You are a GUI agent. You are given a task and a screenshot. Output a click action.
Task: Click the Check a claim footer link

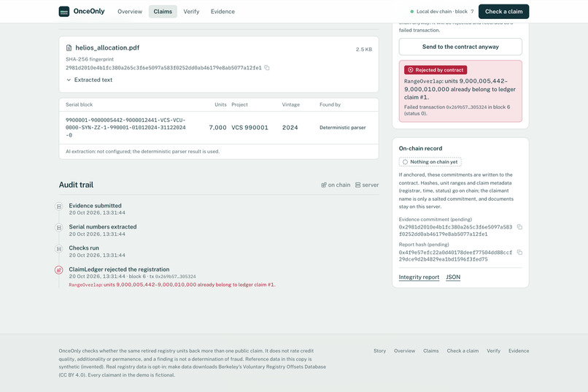tap(463, 350)
